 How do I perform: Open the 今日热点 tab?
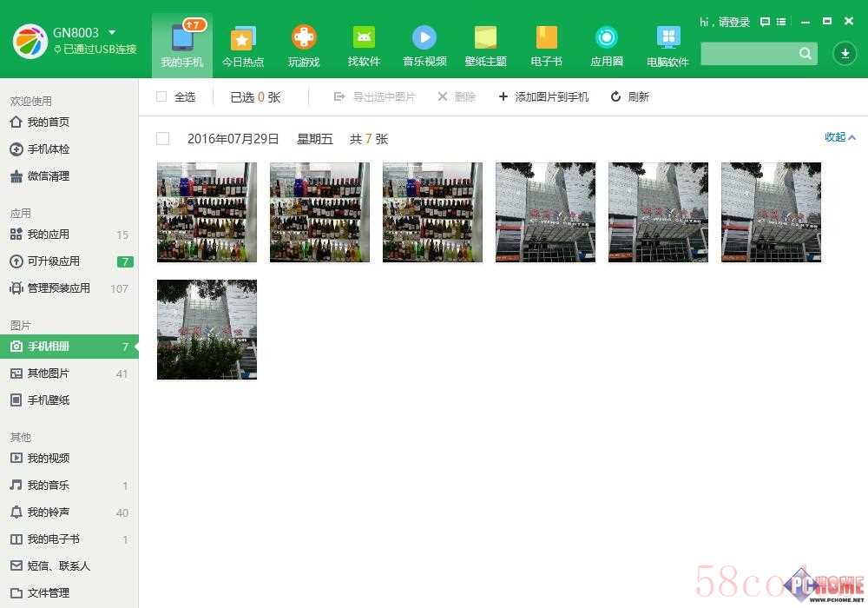coord(242,45)
